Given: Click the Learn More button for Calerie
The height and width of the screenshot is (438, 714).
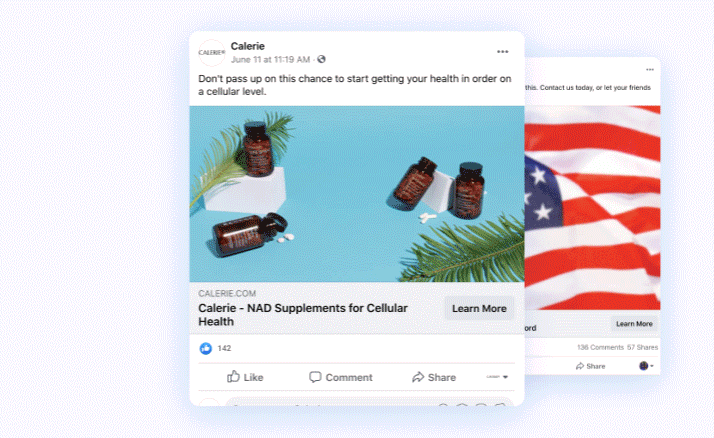Looking at the screenshot, I should [x=479, y=308].
